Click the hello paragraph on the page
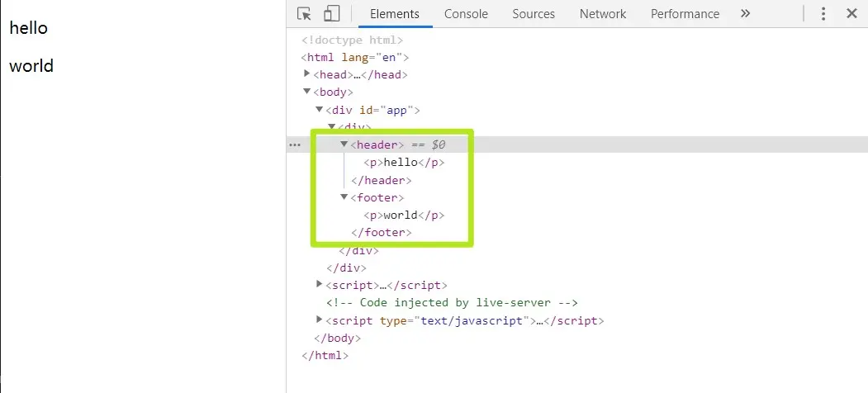The height and width of the screenshot is (393, 868). point(29,28)
